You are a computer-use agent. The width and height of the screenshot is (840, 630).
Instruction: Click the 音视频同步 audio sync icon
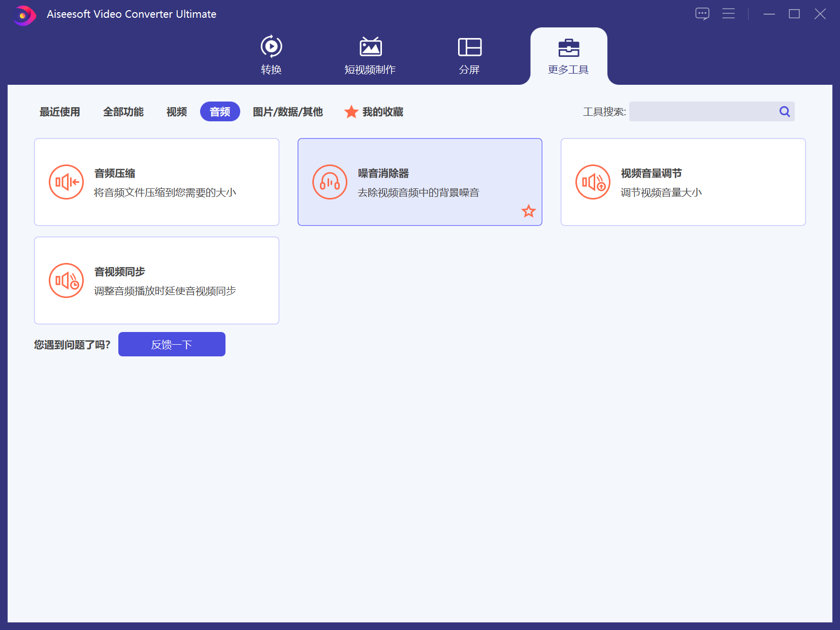click(x=66, y=281)
